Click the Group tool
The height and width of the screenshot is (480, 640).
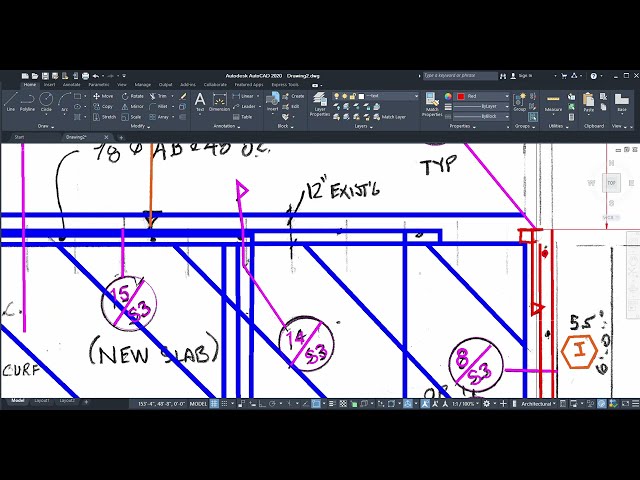(520, 102)
